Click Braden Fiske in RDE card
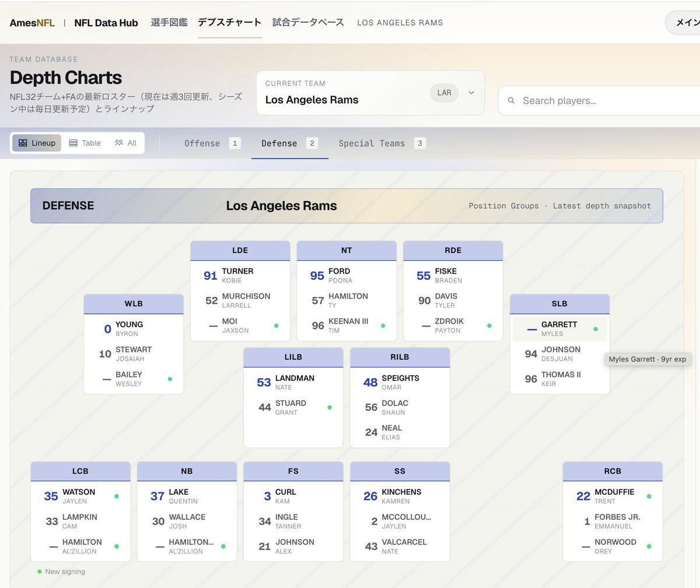Viewport: 700px width, 588px height. click(453, 275)
